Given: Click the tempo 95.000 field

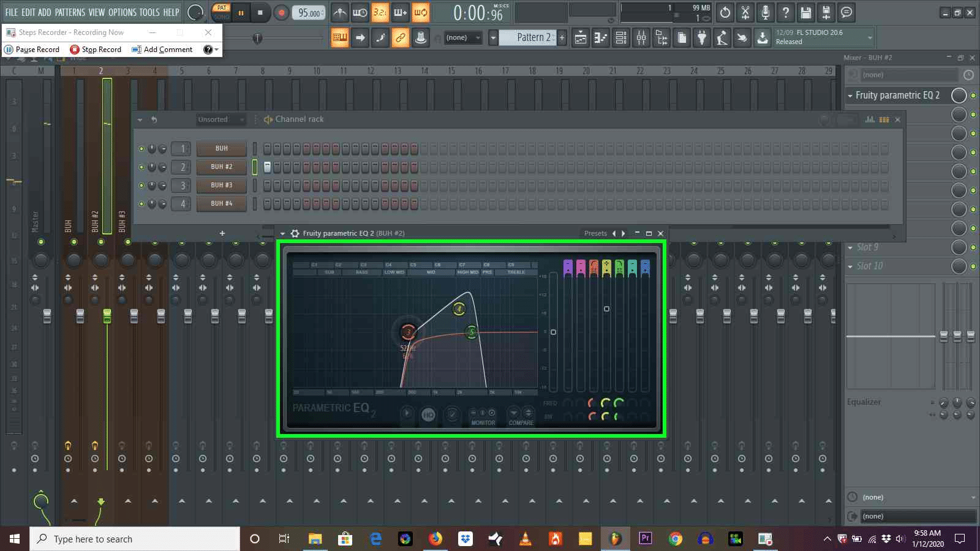Looking at the screenshot, I should click(x=309, y=13).
